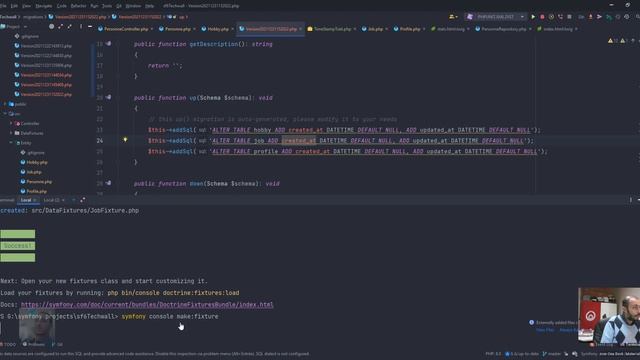The width and height of the screenshot is (640, 360).
Task: Open the Git tool window button
Action: point(57,344)
